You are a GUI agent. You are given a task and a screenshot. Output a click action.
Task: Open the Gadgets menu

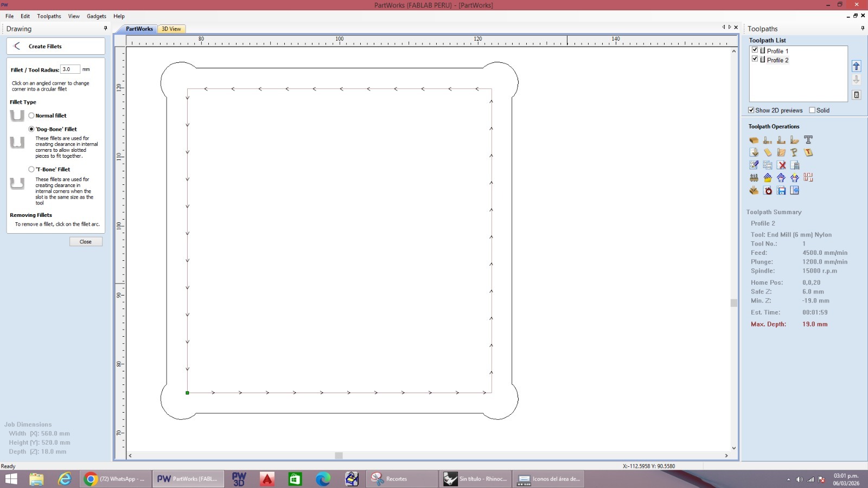97,16
